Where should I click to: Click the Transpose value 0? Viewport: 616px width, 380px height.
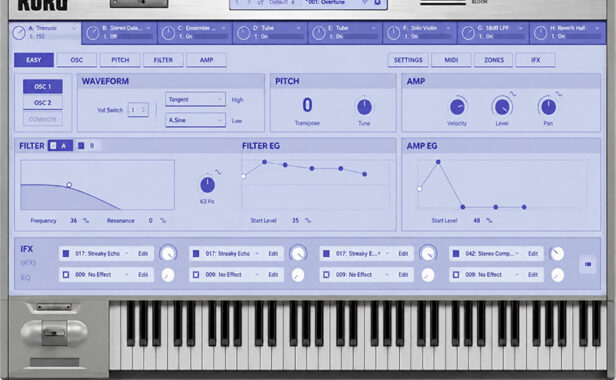coord(307,105)
